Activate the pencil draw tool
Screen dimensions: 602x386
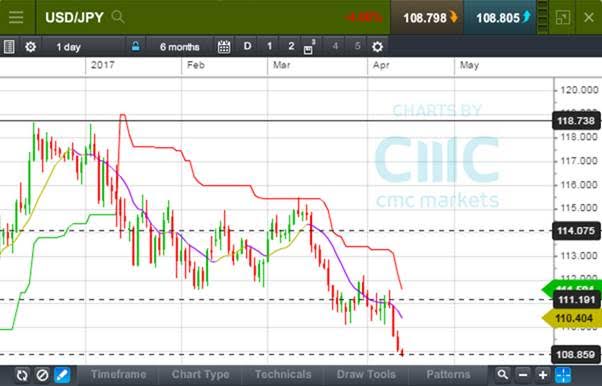click(x=62, y=375)
